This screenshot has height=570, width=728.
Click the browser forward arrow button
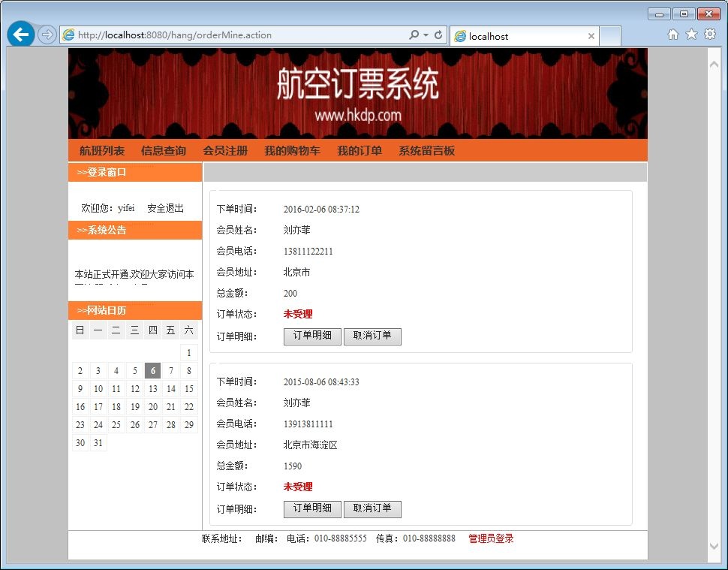[47, 35]
